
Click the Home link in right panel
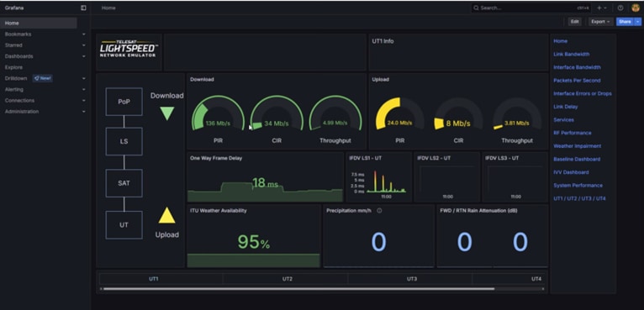pyautogui.click(x=560, y=41)
